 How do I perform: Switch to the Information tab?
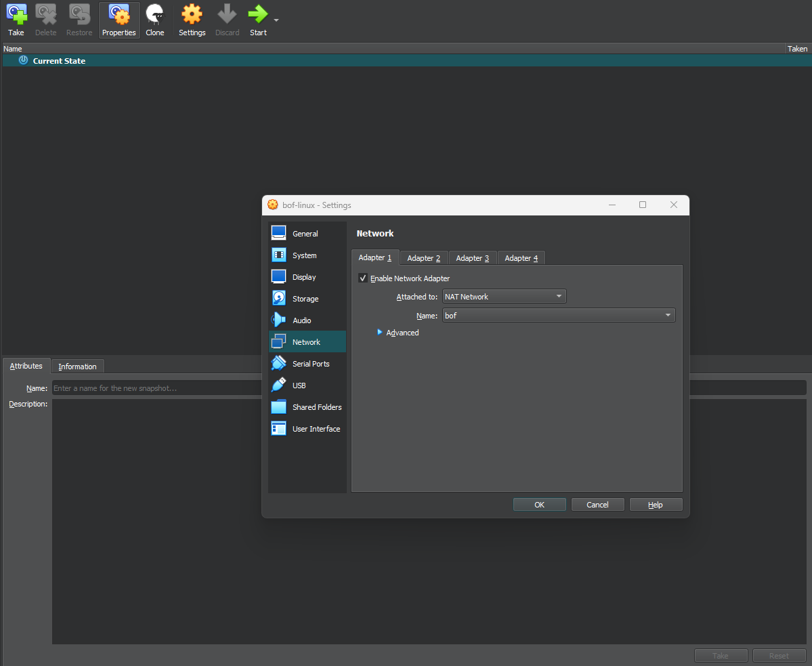(77, 367)
